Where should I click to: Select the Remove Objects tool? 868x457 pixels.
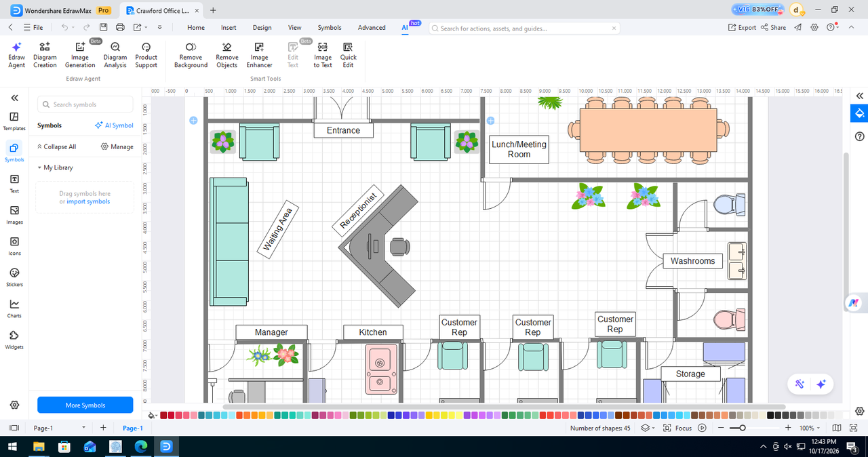coord(226,55)
